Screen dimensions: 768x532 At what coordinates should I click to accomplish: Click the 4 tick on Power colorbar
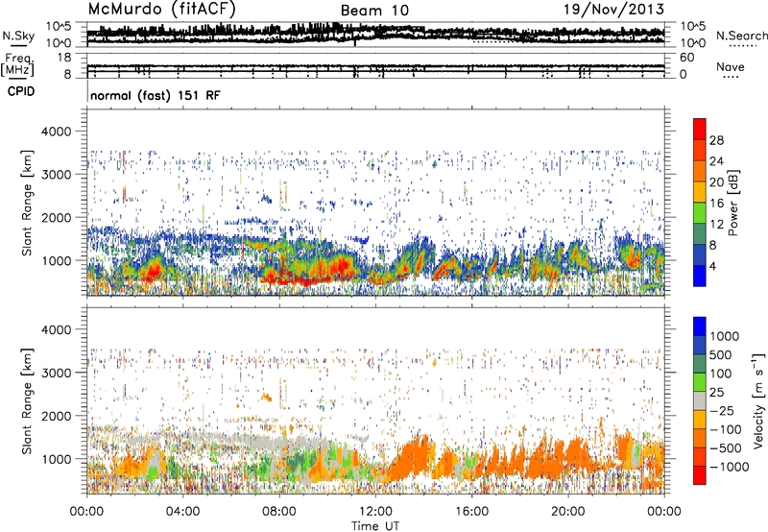[x=713, y=266]
